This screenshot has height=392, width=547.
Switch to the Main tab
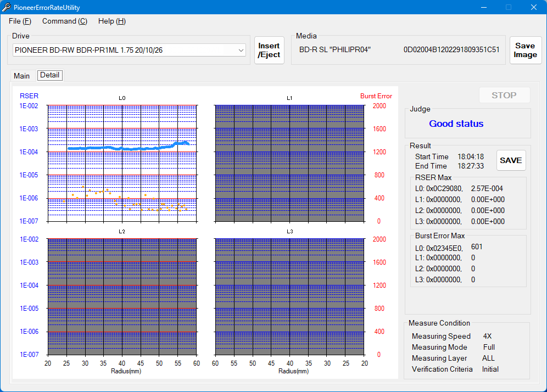tap(22, 76)
